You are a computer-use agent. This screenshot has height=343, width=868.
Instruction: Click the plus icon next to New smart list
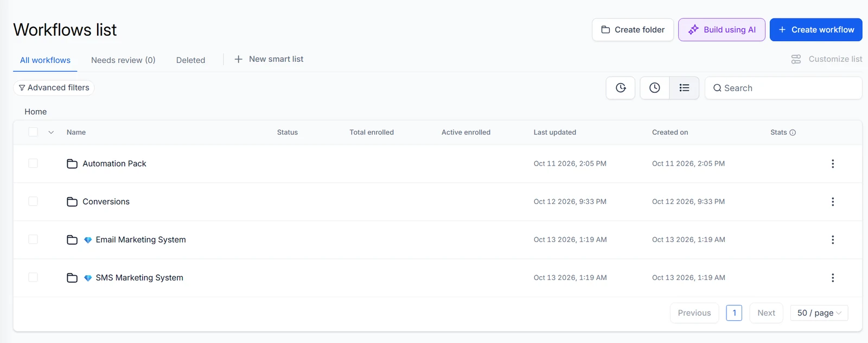pos(238,59)
